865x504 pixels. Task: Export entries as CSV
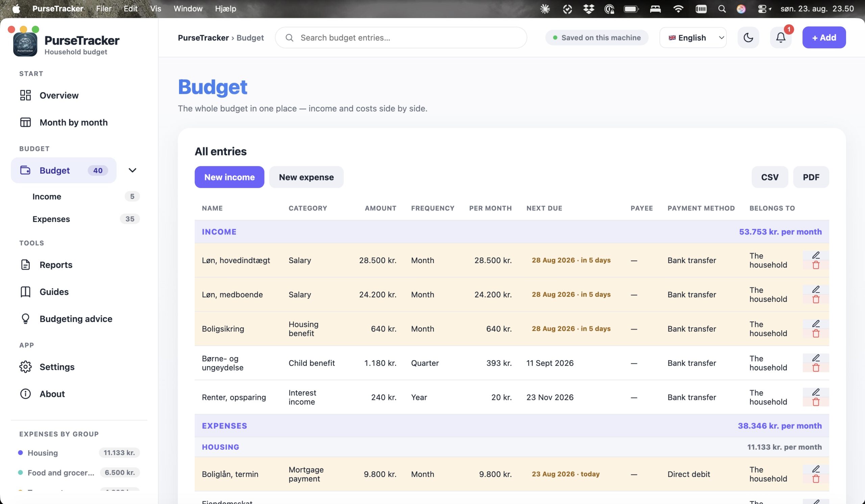(x=770, y=177)
